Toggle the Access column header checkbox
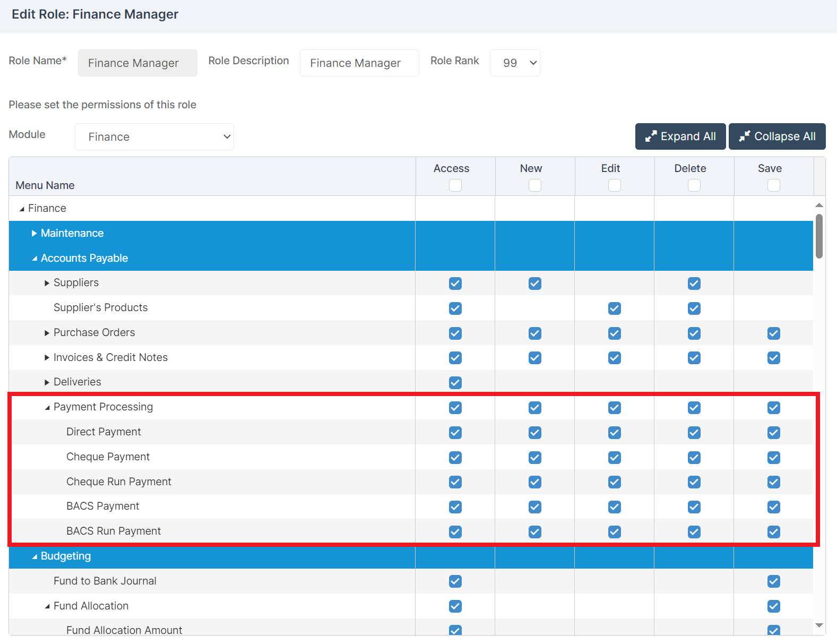The image size is (837, 644). [x=455, y=185]
